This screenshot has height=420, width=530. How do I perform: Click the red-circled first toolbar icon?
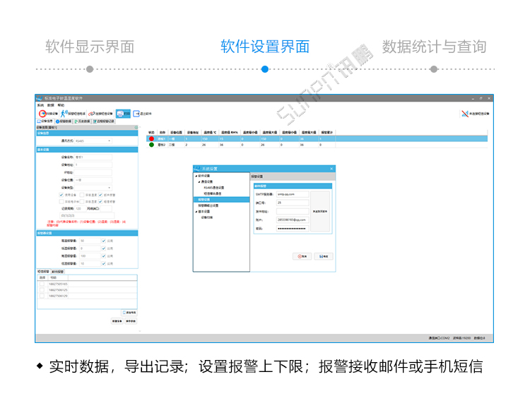[x=42, y=113]
